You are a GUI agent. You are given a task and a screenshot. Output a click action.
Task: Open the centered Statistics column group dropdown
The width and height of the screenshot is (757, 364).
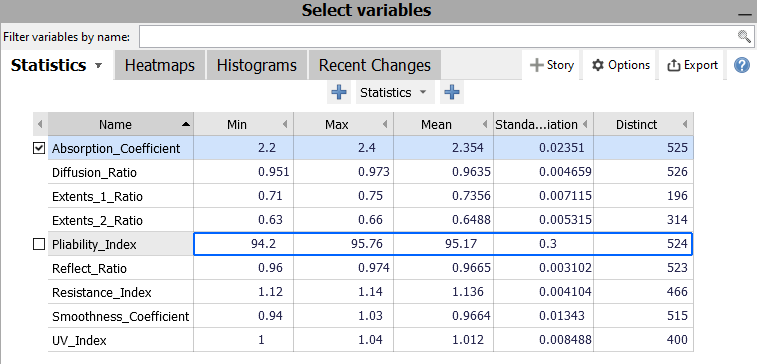click(x=395, y=92)
